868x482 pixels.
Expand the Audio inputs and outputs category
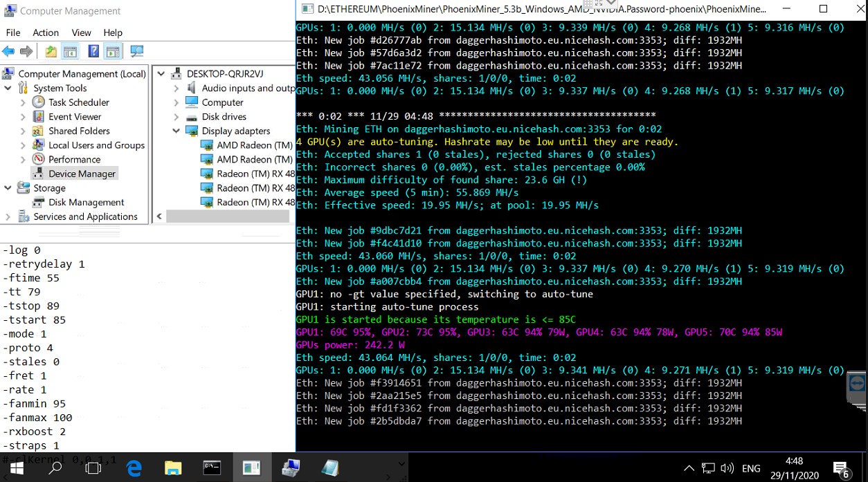coord(176,88)
